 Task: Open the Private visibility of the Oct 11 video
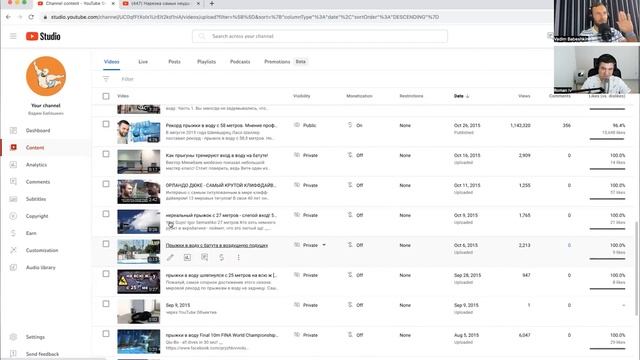(x=306, y=185)
